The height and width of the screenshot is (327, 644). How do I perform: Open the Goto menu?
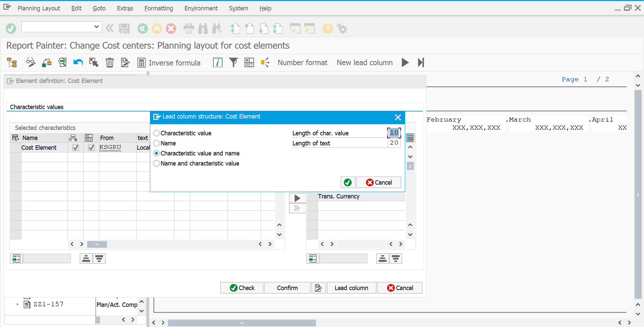click(x=99, y=8)
